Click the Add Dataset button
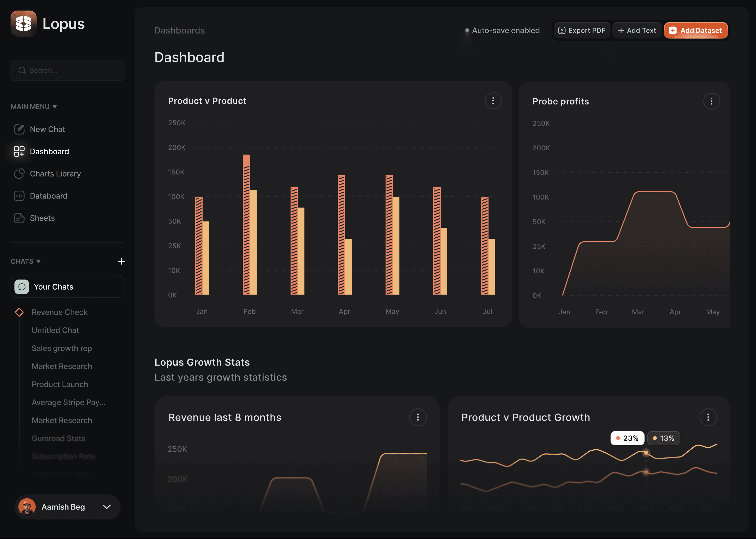 [x=696, y=30]
